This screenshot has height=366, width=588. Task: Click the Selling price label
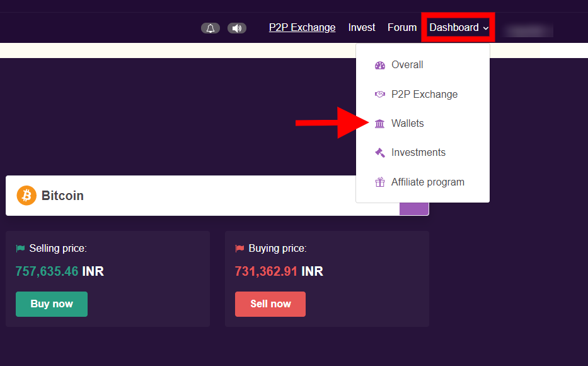tap(58, 249)
